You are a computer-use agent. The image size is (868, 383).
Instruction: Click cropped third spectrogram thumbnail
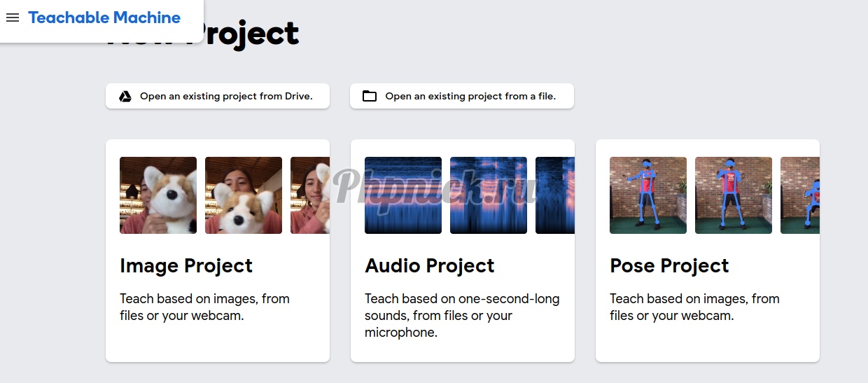tap(555, 195)
